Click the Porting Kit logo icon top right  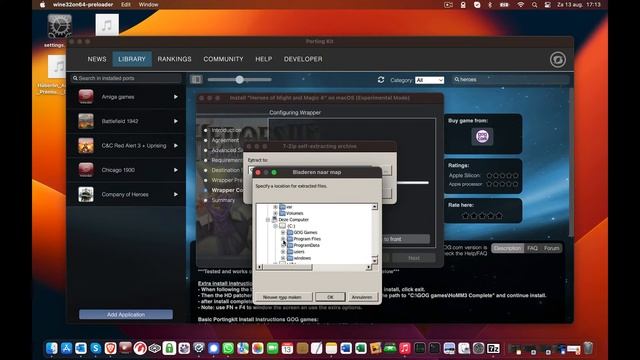(x=558, y=60)
